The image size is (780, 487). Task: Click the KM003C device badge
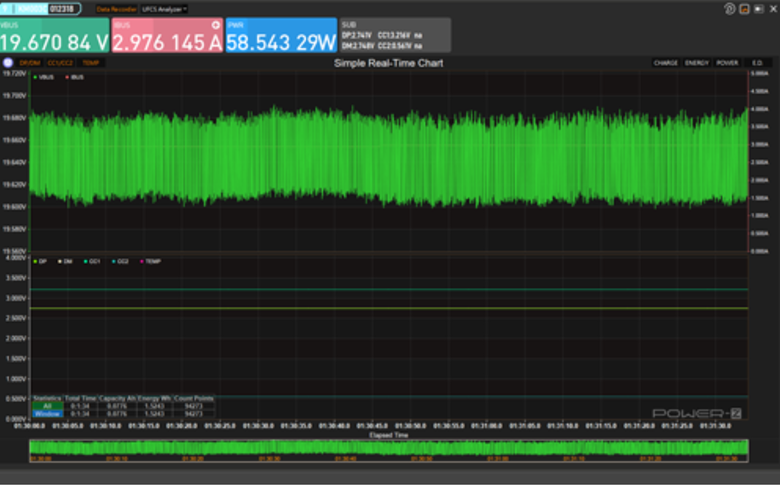click(41, 9)
